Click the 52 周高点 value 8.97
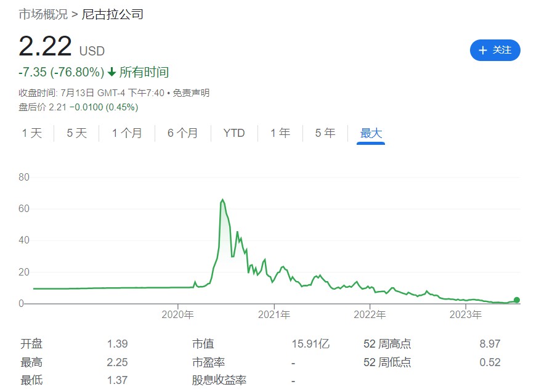Viewport: 539px width, 392px height. coord(490,344)
